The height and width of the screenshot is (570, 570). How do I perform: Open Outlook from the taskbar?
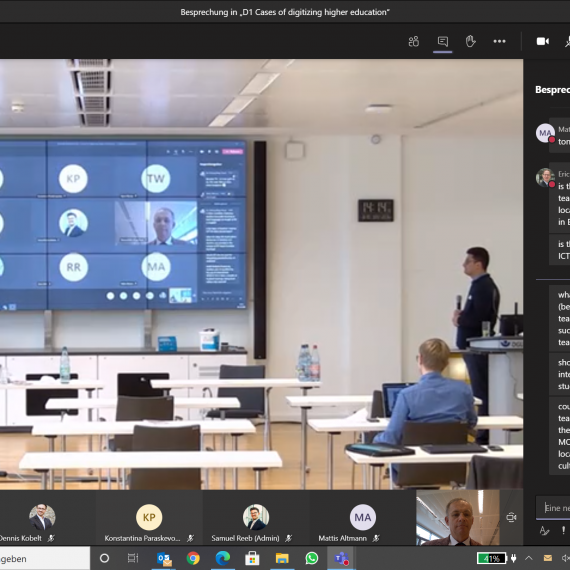click(x=164, y=558)
